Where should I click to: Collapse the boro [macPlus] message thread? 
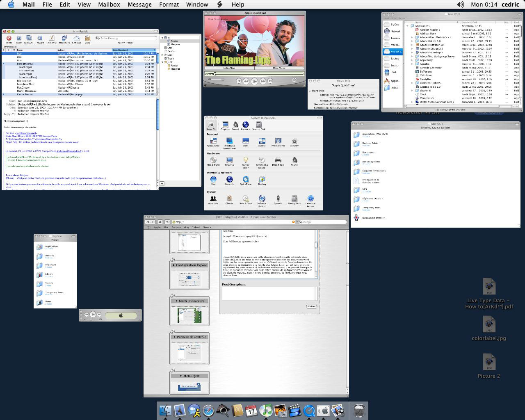click(4, 64)
